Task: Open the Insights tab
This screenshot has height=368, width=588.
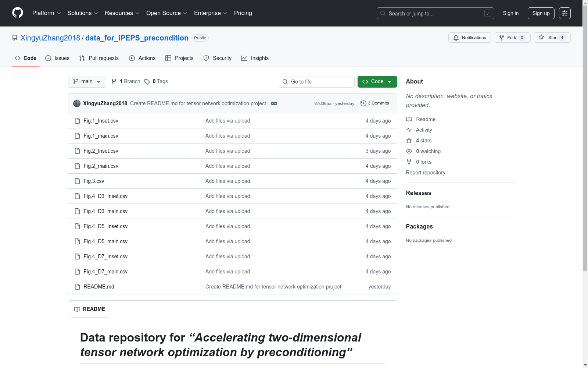Action: (255, 58)
